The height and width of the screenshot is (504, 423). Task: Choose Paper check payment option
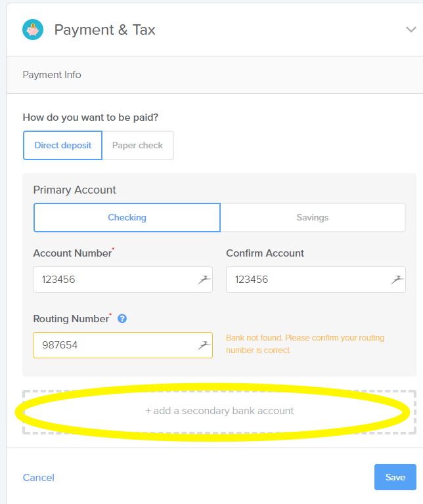pos(138,145)
